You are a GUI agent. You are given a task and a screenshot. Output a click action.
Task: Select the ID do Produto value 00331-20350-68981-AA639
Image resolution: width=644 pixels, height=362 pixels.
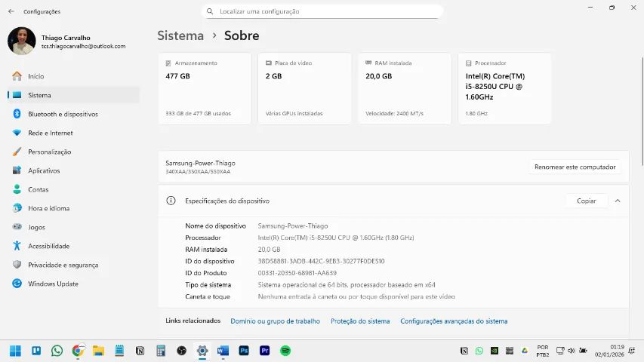pyautogui.click(x=297, y=273)
